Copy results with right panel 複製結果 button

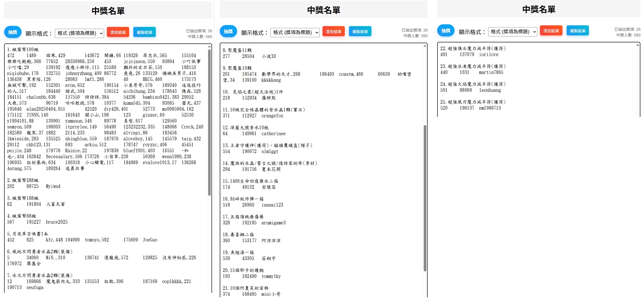[x=578, y=31]
